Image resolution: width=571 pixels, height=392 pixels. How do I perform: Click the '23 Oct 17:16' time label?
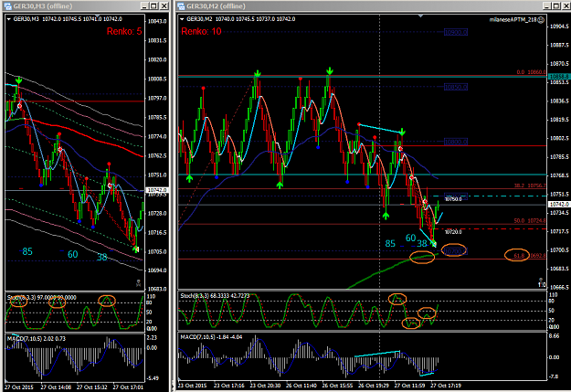(x=229, y=385)
